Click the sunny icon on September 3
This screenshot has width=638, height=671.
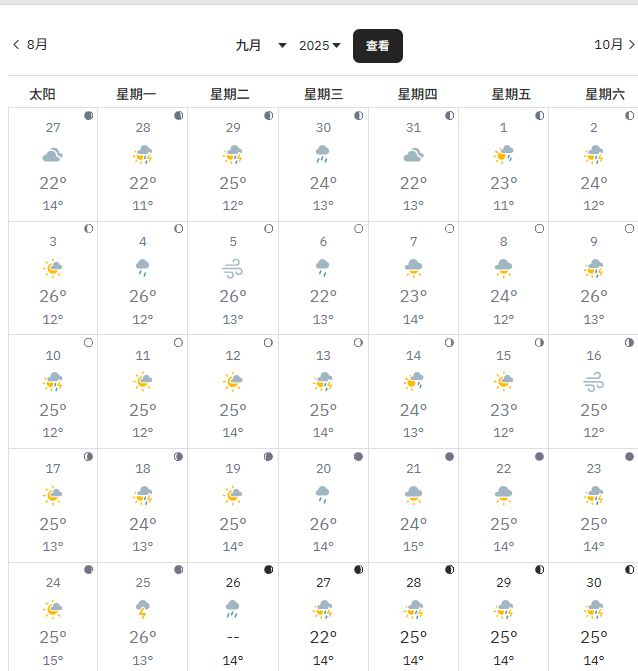point(53,268)
